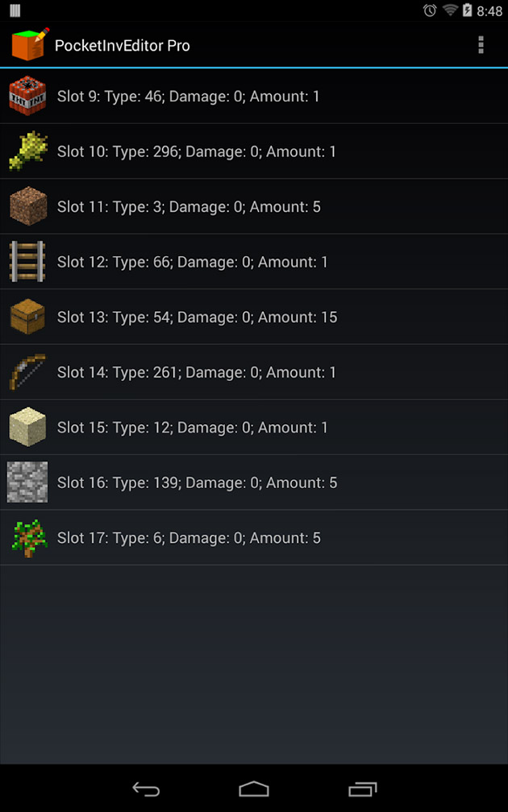Open the three-dot overflow menu
The height and width of the screenshot is (812, 508).
pos(481,45)
